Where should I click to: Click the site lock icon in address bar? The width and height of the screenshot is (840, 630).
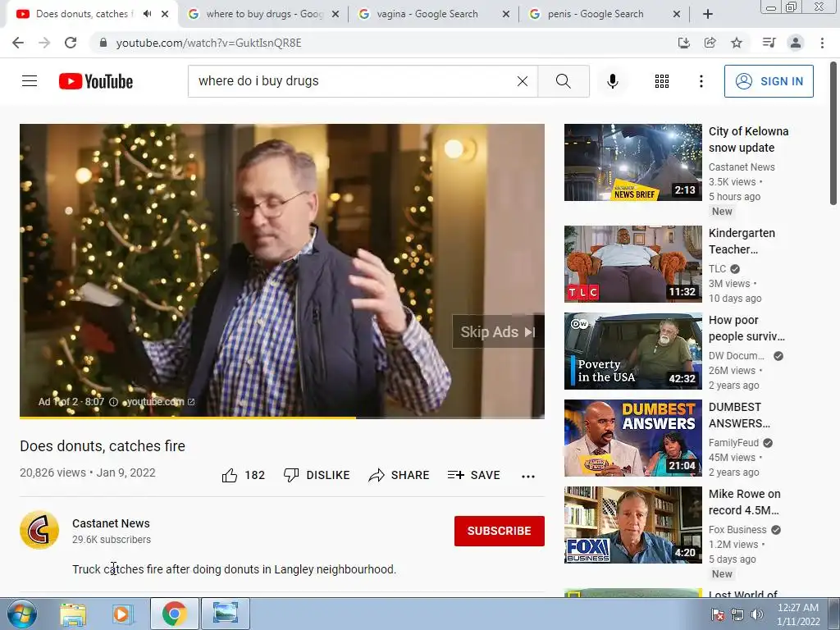click(x=103, y=43)
